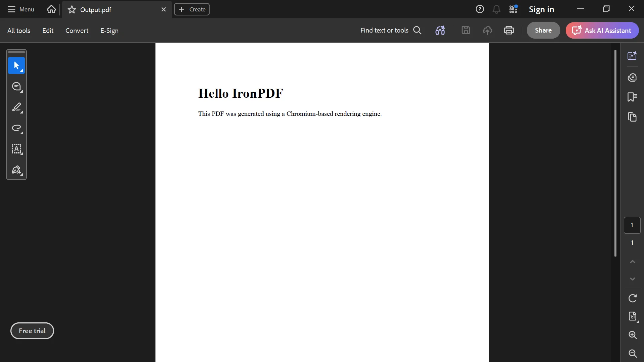Open the Page thumbnails panel icon
This screenshot has width=644, height=362.
632,117
